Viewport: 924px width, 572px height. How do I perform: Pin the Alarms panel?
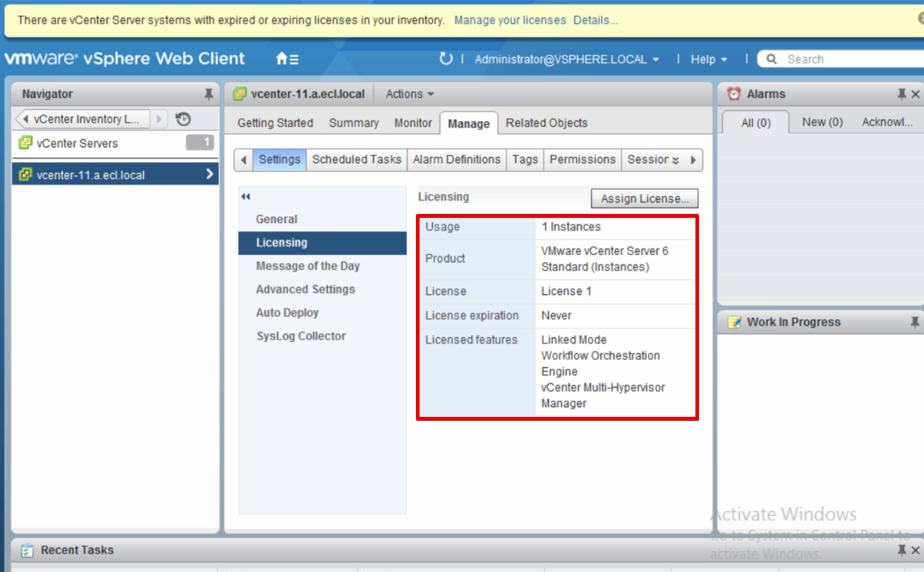tap(902, 94)
